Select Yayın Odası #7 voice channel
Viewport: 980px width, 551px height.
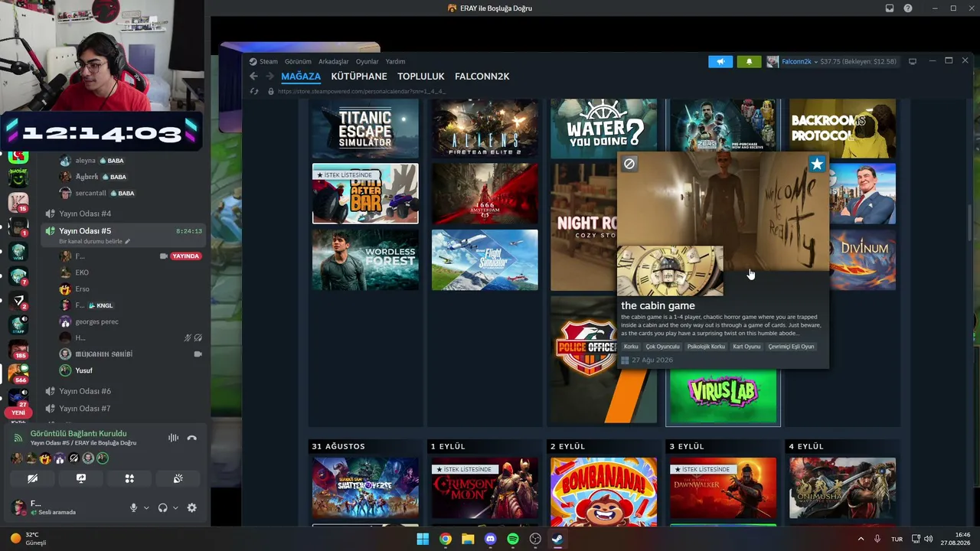point(85,409)
